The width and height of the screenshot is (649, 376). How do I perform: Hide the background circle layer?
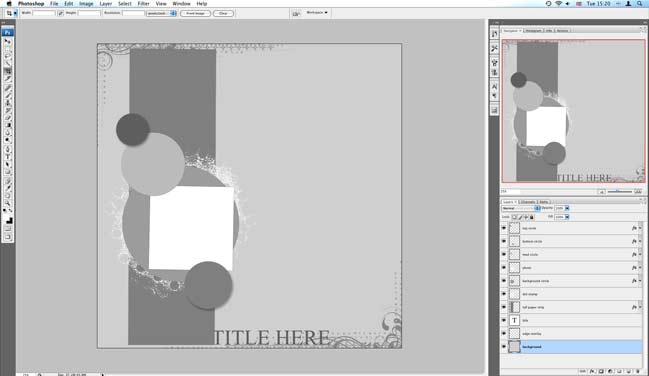pyautogui.click(x=504, y=281)
